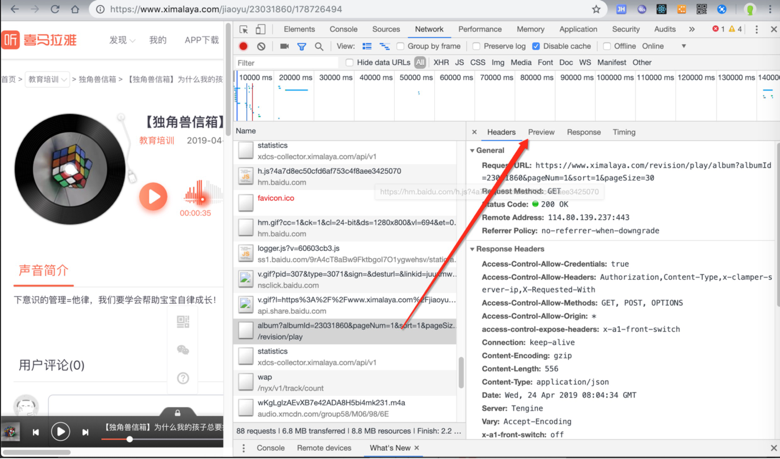Image resolution: width=780 pixels, height=459 pixels.
Task: Click 我的 link in site header
Action: [158, 40]
